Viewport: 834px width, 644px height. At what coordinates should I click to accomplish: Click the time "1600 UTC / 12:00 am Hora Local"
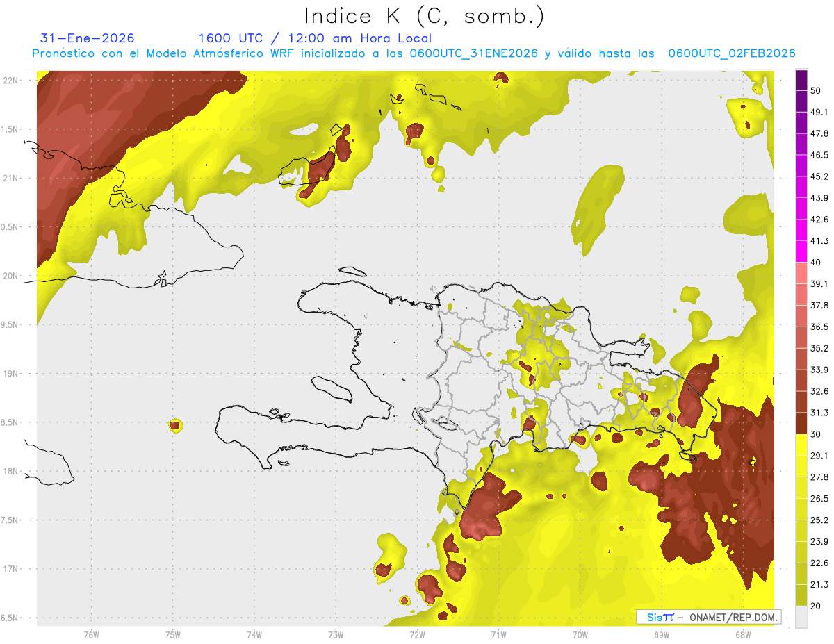(x=315, y=38)
